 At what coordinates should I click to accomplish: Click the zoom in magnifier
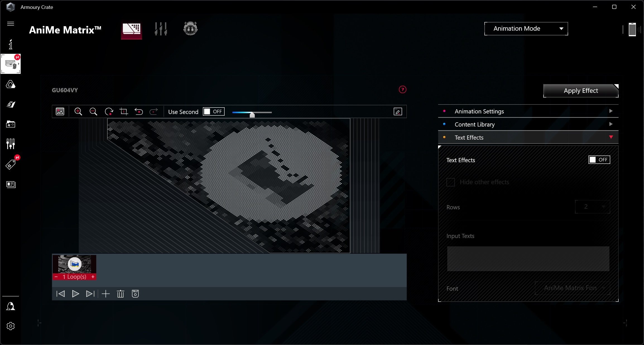click(x=78, y=112)
